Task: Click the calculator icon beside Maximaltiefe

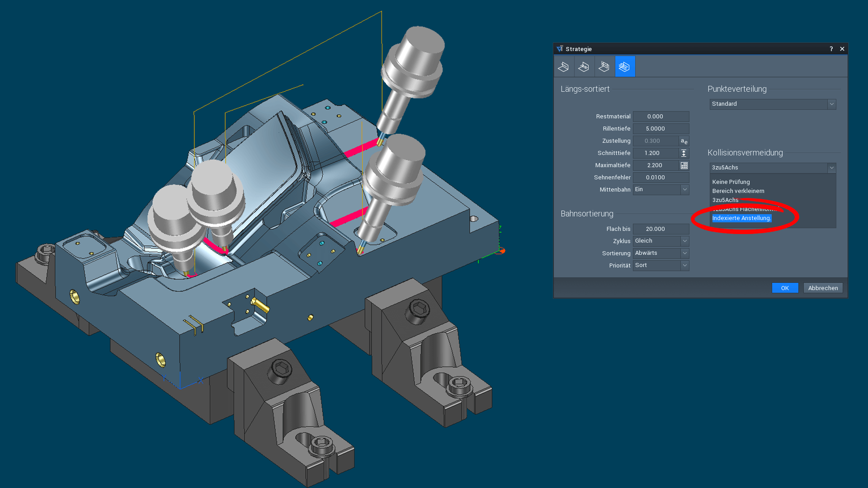Action: 684,165
